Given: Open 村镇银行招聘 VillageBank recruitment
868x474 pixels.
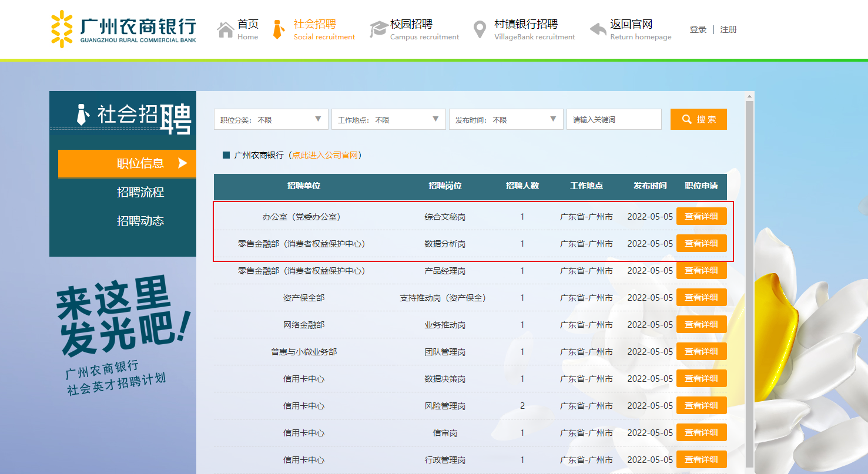Looking at the screenshot, I should pyautogui.click(x=525, y=29).
